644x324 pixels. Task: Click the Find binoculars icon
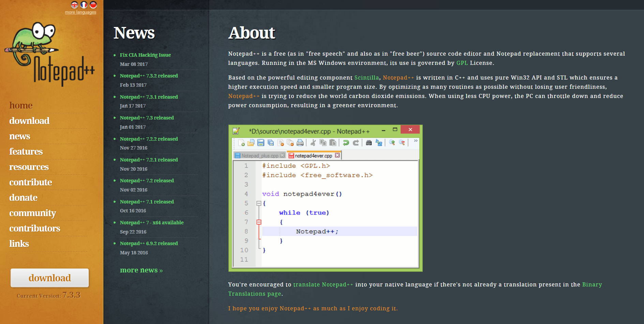coord(369,143)
